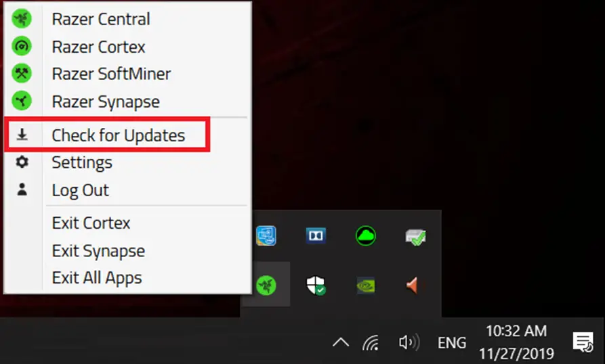Open Wi-Fi network settings in taskbar
The width and height of the screenshot is (605, 364).
click(x=371, y=342)
